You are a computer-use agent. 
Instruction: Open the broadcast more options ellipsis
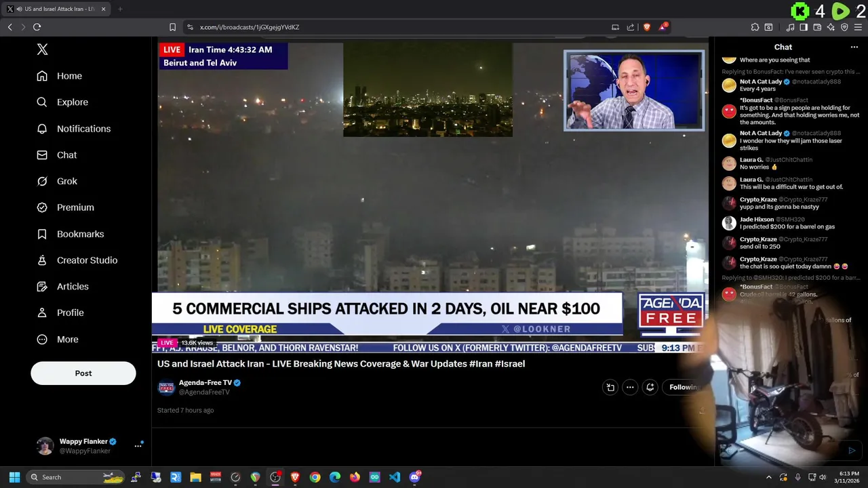pyautogui.click(x=630, y=387)
